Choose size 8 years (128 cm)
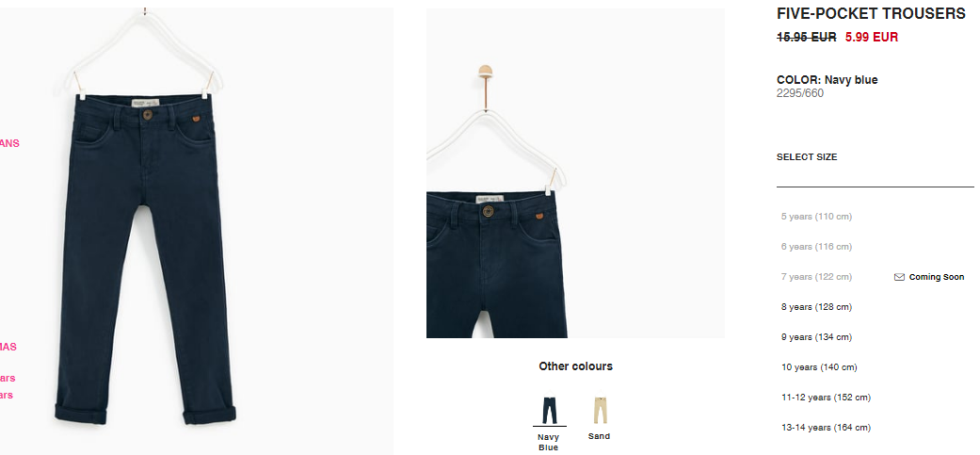This screenshot has height=455, width=980. coord(816,307)
